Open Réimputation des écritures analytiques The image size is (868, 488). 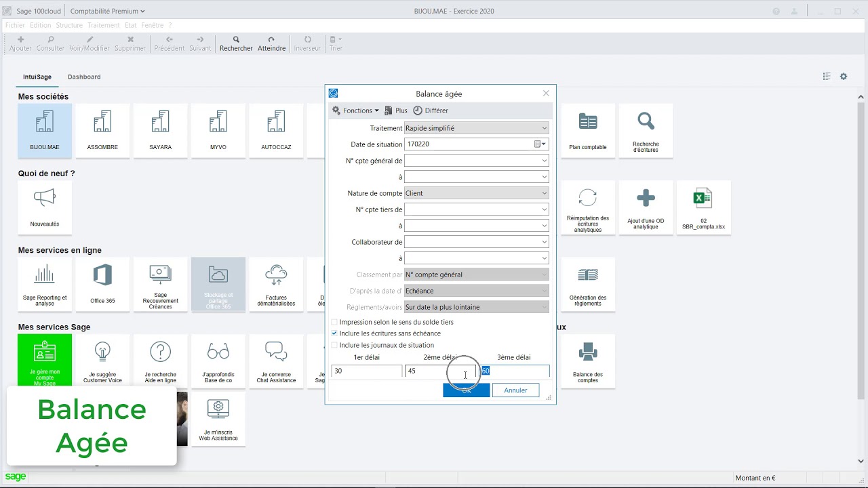pyautogui.click(x=588, y=207)
